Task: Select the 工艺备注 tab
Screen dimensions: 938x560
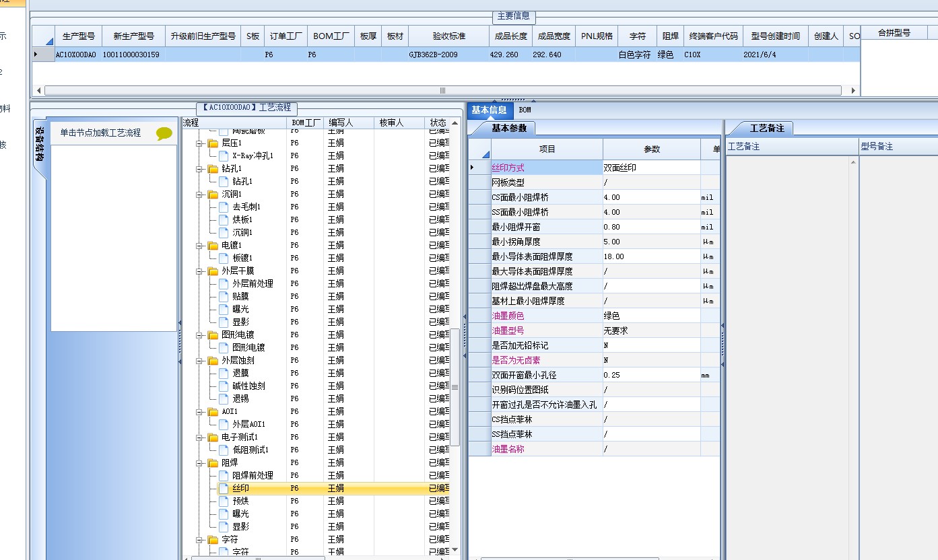Action: click(766, 128)
